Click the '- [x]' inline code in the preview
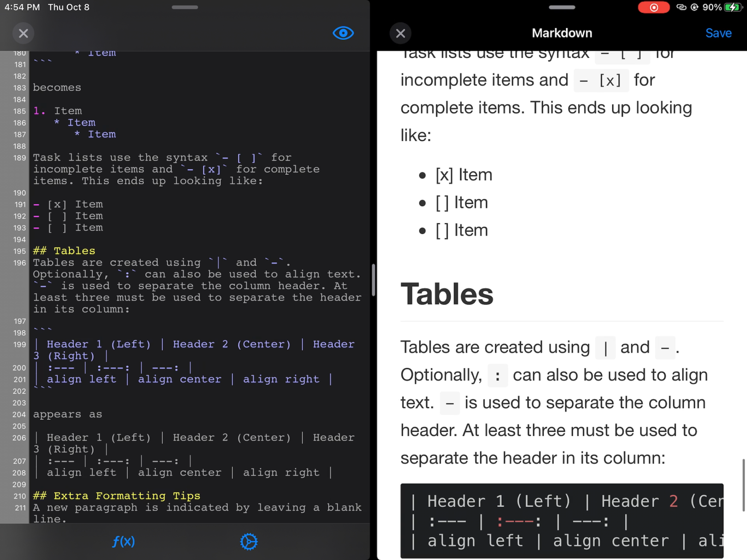 pos(601,81)
